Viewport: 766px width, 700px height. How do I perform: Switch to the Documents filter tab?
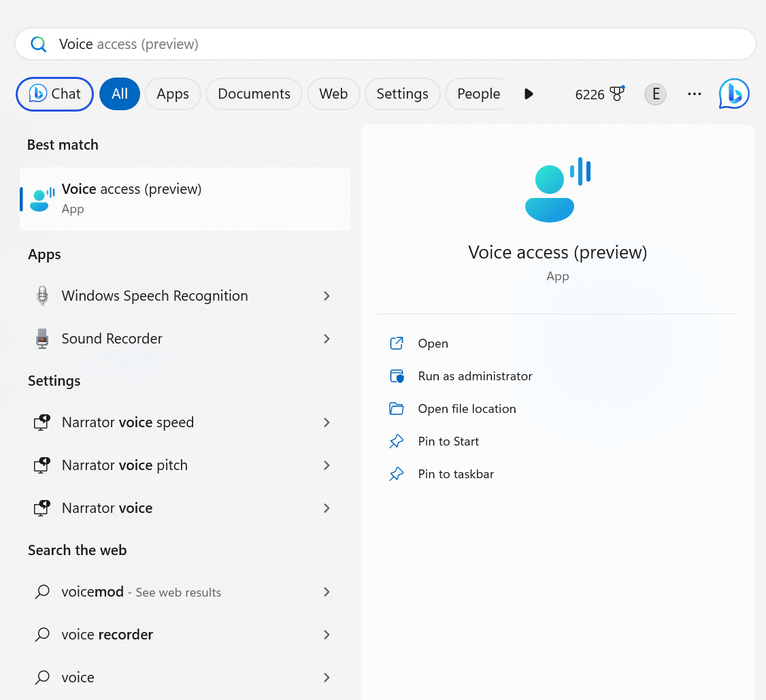pos(254,94)
